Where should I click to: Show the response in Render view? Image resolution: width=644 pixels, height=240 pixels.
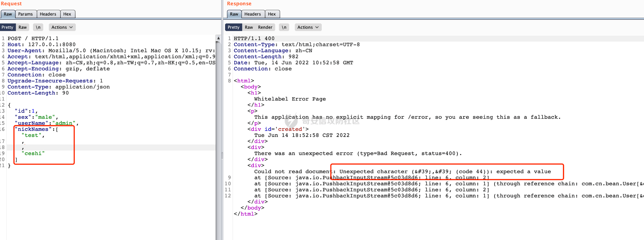click(265, 27)
